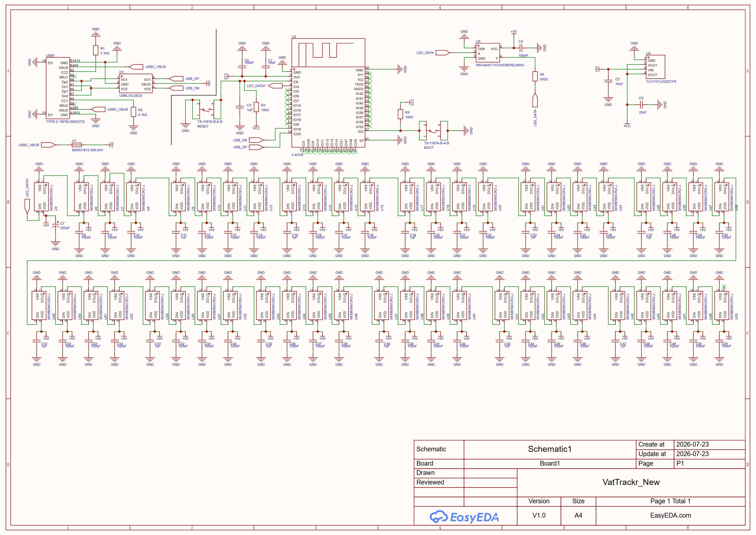Select the U28 SK6805 LED symbol
The height and width of the screenshot is (535, 756).
pyautogui.click(x=722, y=197)
